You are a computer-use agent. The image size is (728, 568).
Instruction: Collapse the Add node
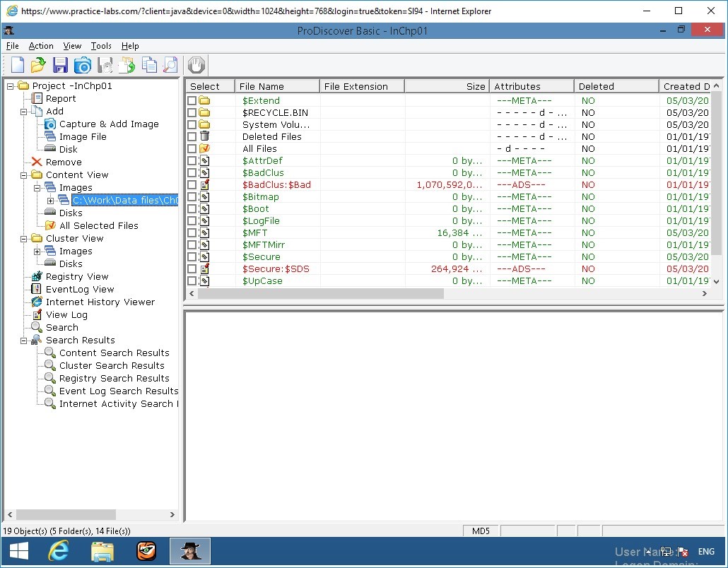point(24,112)
